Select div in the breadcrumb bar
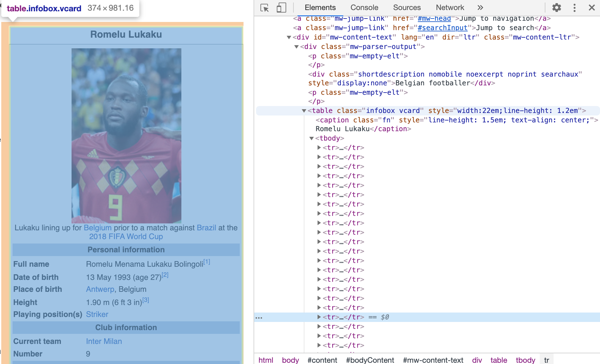The width and height of the screenshot is (600, 364). pyautogui.click(x=477, y=360)
